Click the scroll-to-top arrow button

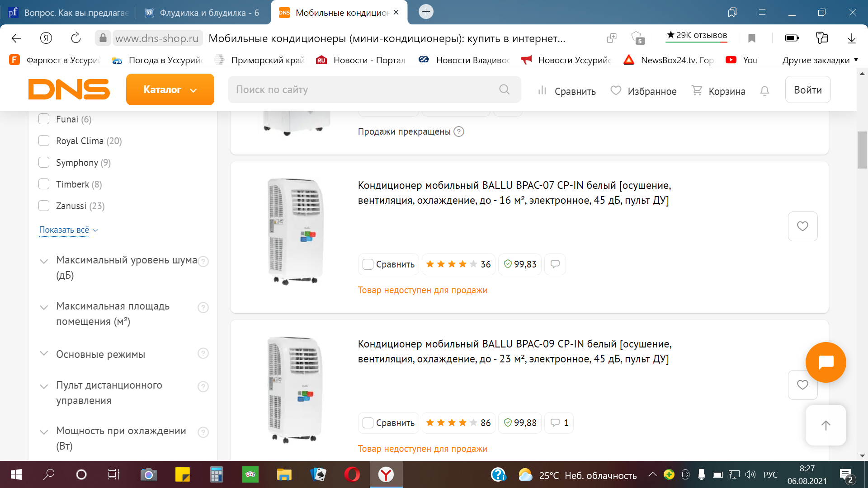click(826, 425)
